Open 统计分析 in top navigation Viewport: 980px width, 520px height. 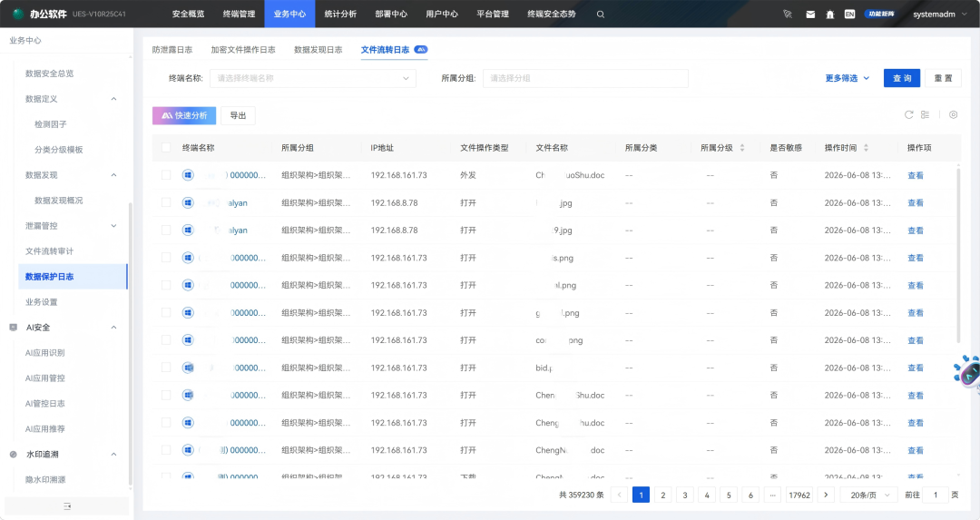(340, 14)
